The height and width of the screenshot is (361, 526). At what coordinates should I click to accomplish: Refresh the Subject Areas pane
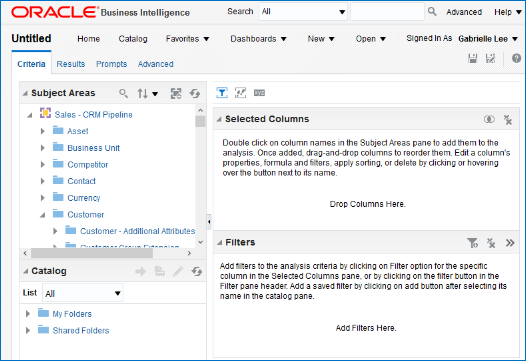point(195,93)
